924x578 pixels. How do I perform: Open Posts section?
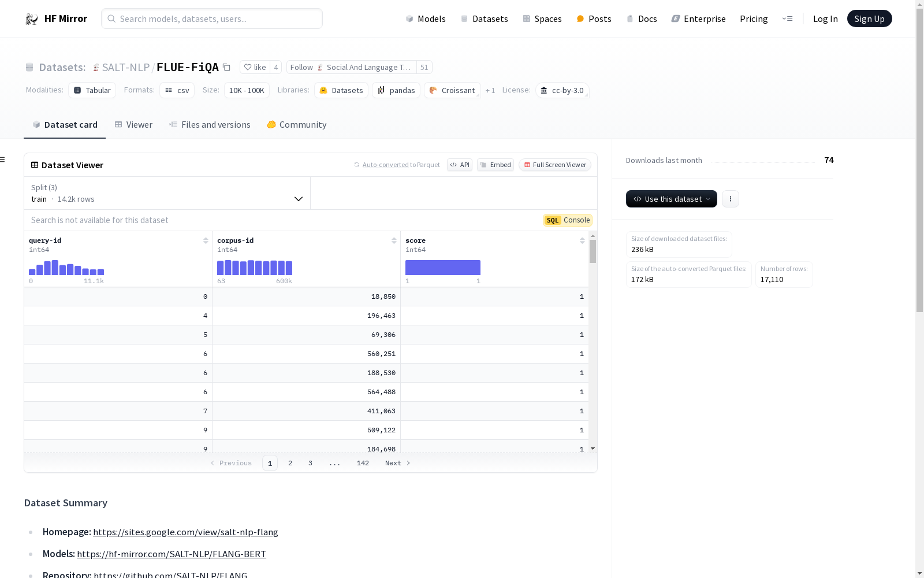[x=594, y=18]
